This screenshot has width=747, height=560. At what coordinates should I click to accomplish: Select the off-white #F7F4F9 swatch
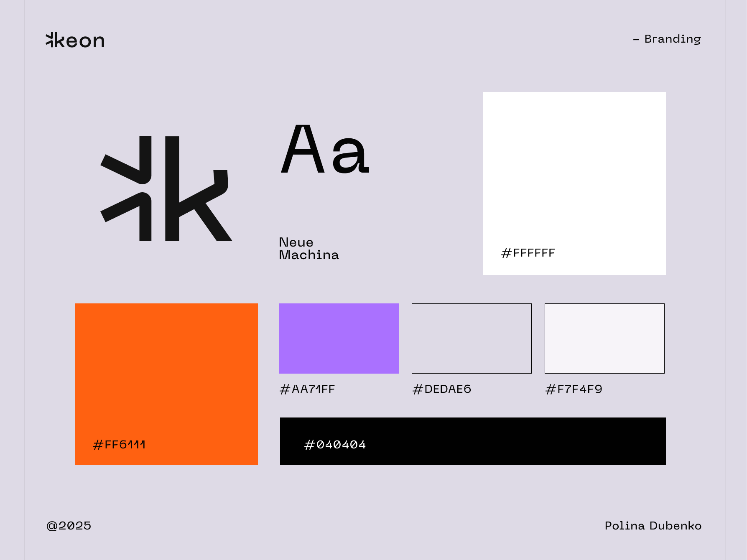pyautogui.click(x=604, y=338)
